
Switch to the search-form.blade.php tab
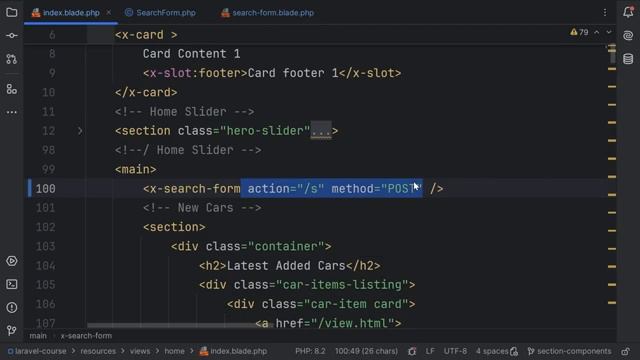(x=267, y=13)
